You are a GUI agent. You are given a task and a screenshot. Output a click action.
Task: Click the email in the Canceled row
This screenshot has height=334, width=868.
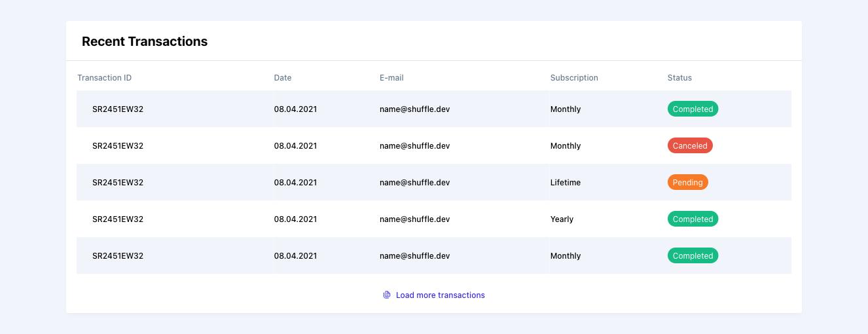[x=414, y=146]
